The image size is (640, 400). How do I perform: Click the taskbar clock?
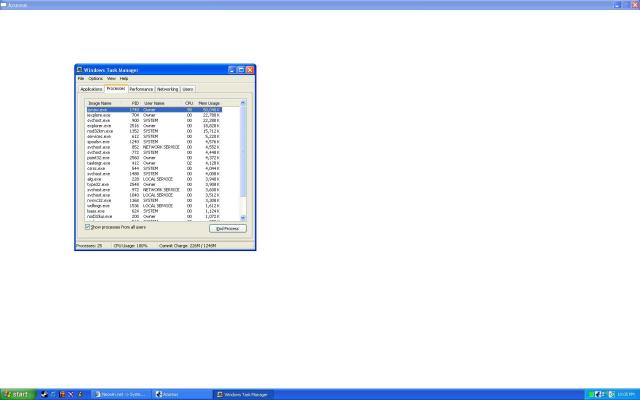coord(626,394)
